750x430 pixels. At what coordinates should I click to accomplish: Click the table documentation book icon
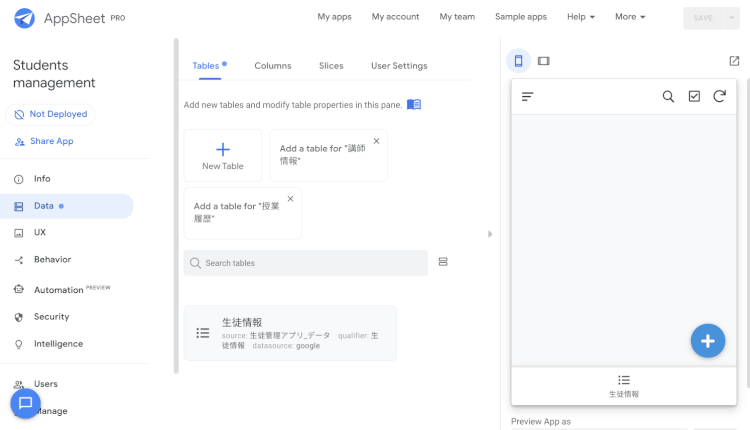coord(414,104)
